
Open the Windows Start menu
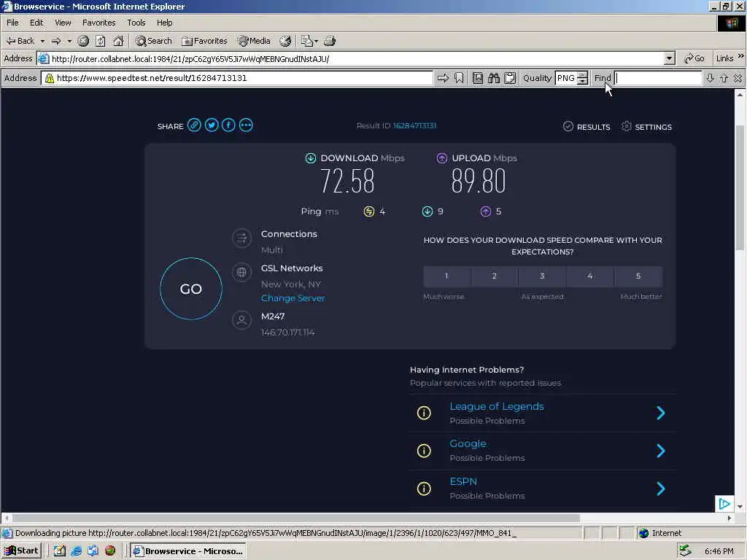point(21,551)
